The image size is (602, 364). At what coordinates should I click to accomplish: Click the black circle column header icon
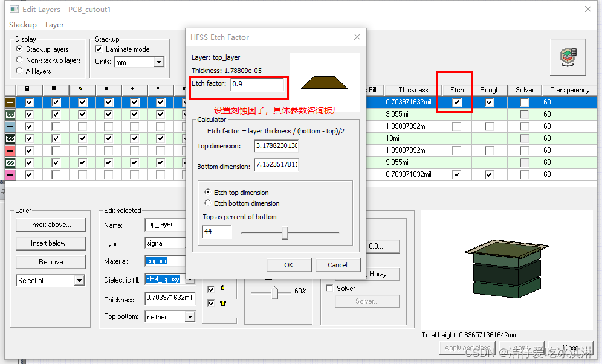pyautogui.click(x=132, y=89)
